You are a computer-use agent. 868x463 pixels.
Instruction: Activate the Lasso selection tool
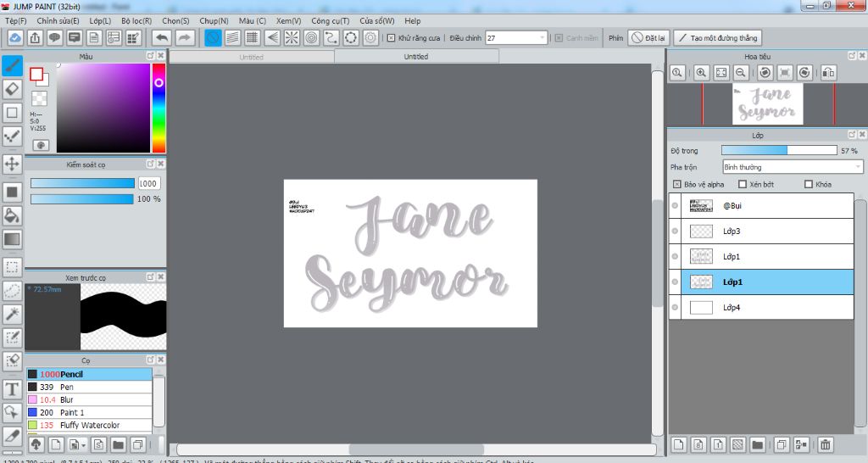click(x=12, y=290)
